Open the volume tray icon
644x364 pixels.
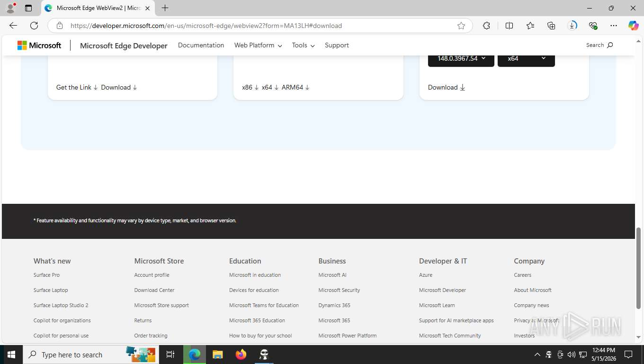coord(572,355)
